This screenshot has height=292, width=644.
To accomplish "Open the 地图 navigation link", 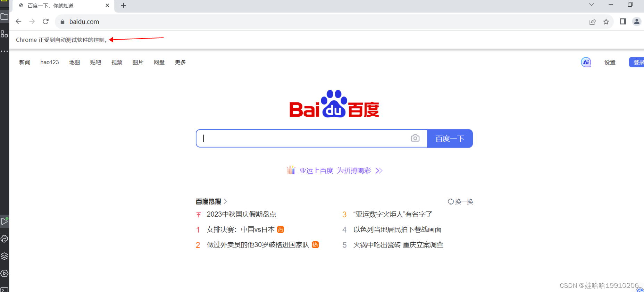I will point(74,62).
